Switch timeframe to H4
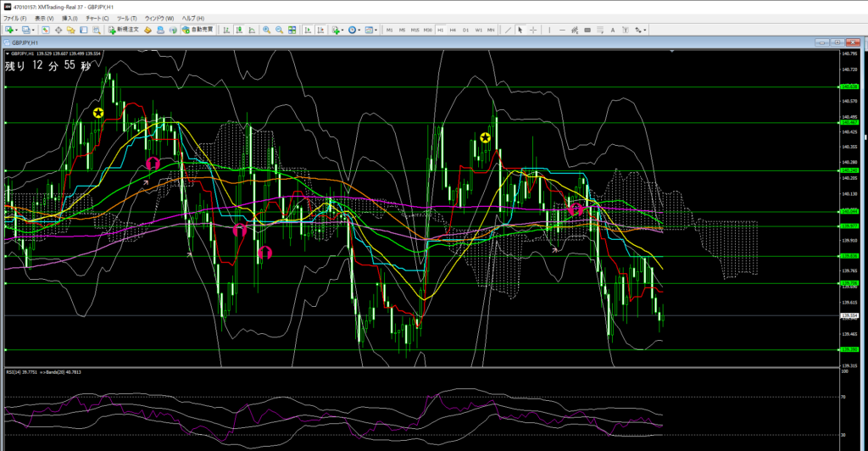Screen dimensions: 868x451 pyautogui.click(x=453, y=30)
